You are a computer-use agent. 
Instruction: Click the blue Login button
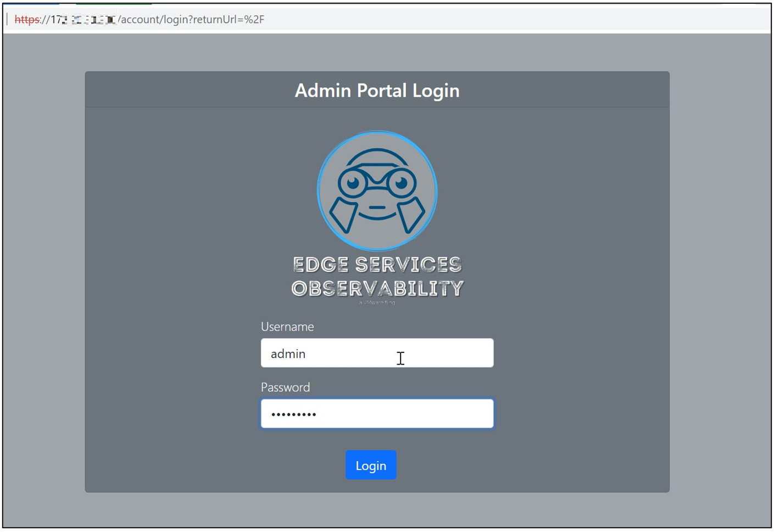[x=371, y=465]
